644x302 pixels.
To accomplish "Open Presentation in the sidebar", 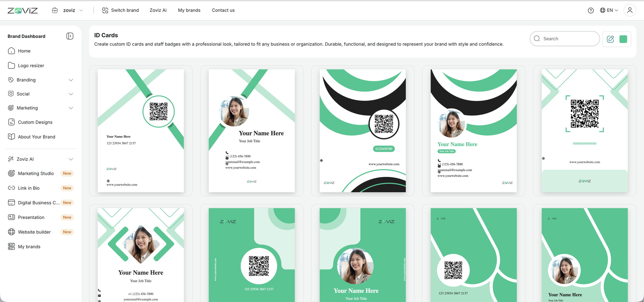I will tap(31, 217).
